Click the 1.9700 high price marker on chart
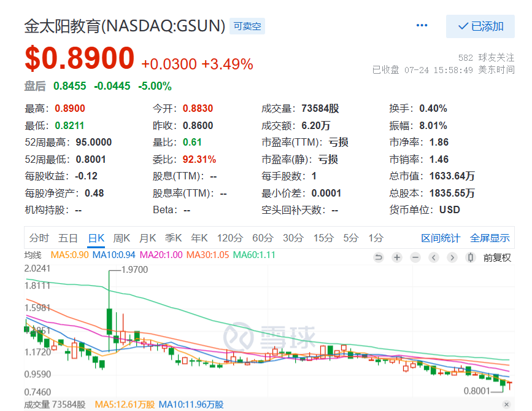The width and height of the screenshot is (532, 411). pyautogui.click(x=134, y=270)
